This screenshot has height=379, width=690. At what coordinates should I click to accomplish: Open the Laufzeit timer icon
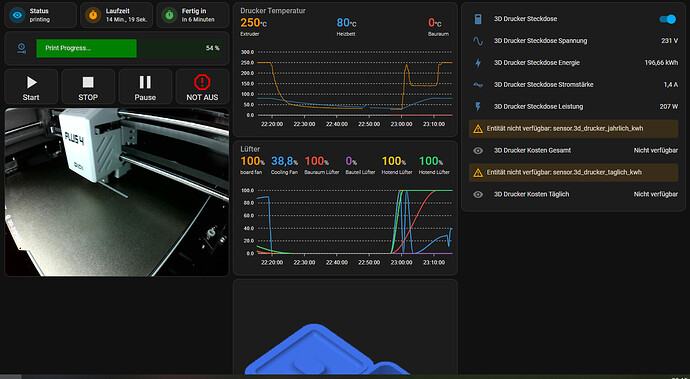click(93, 15)
